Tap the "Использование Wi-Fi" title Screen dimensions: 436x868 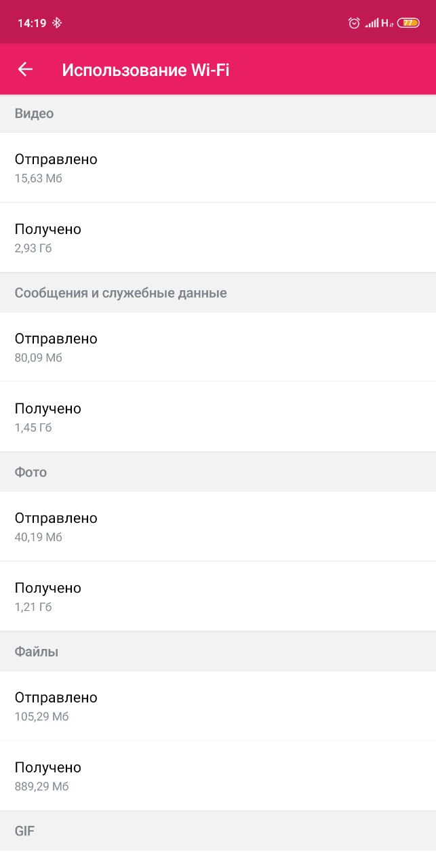(x=146, y=70)
